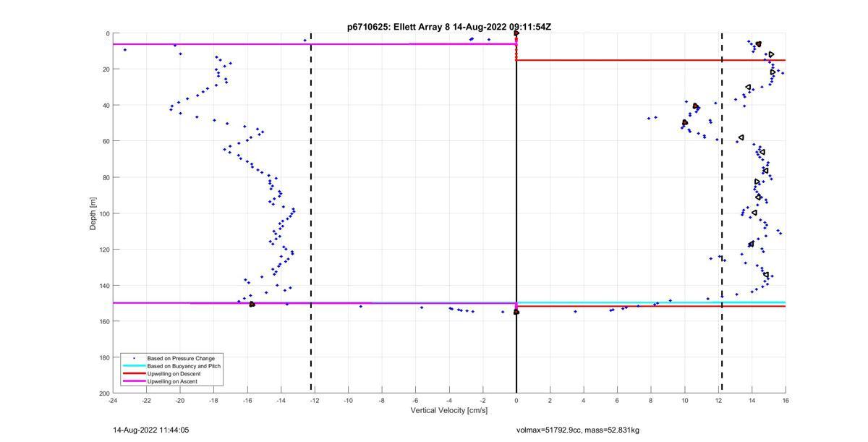Click velocity axis tick label '10'
Image resolution: width=868 pixels, height=442 pixels.
(684, 400)
